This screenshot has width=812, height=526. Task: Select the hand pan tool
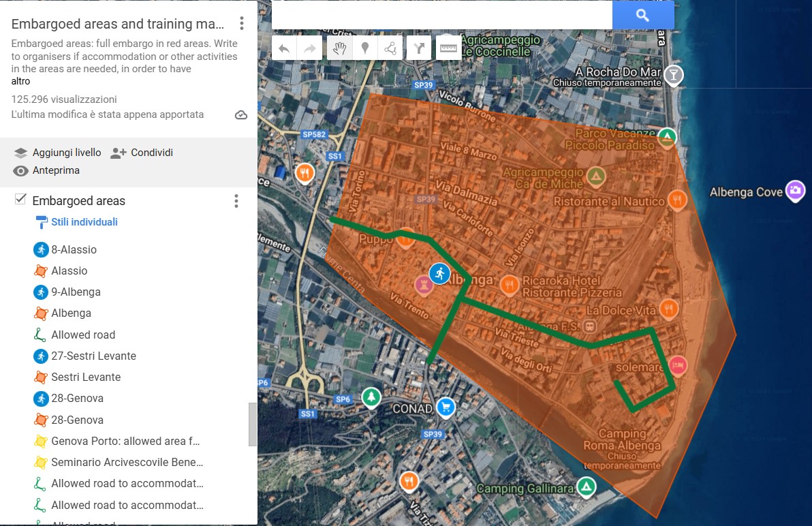tap(339, 48)
